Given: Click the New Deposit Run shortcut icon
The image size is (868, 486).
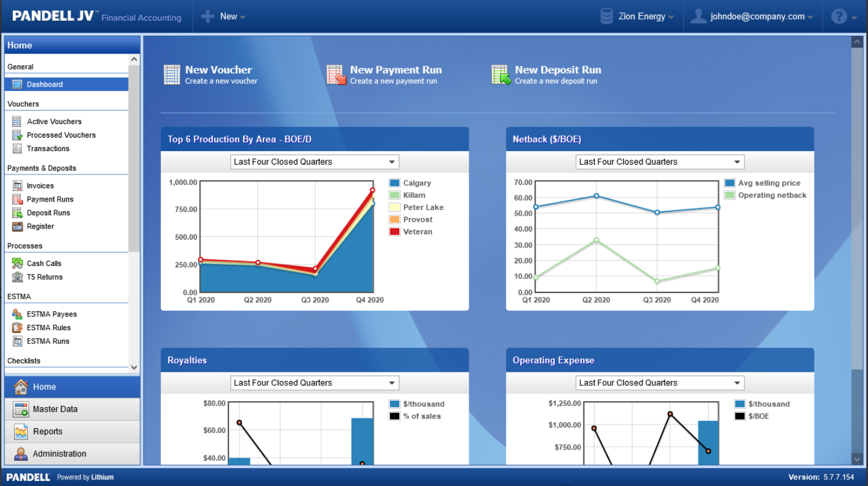Looking at the screenshot, I should [501, 74].
